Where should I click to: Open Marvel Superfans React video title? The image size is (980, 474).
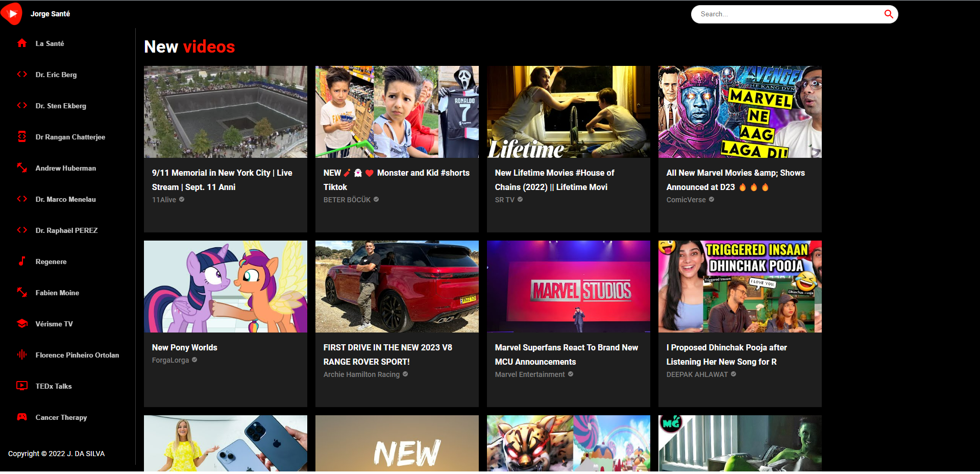tap(566, 354)
